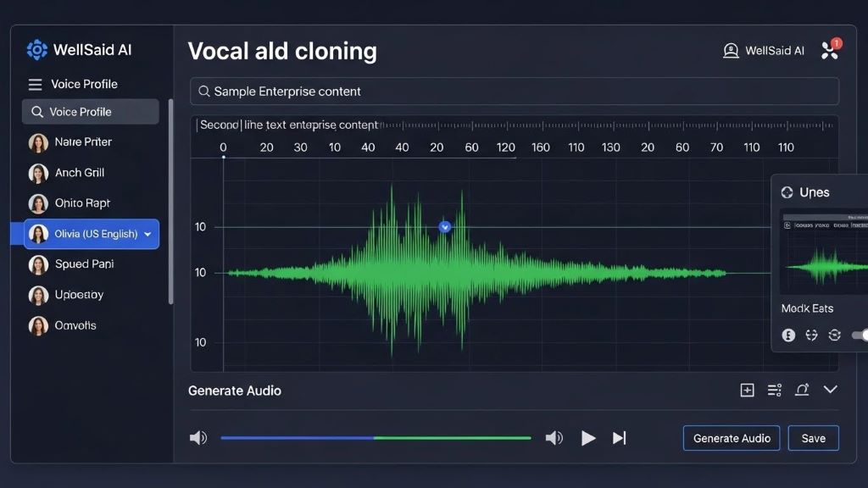Select Spued Pani avatar

point(38,265)
